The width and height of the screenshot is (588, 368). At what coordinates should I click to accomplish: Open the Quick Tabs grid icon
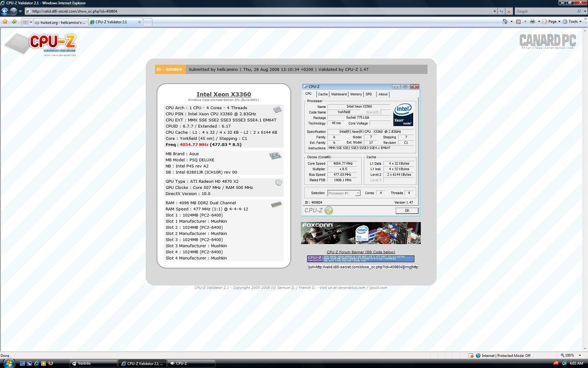click(25, 22)
